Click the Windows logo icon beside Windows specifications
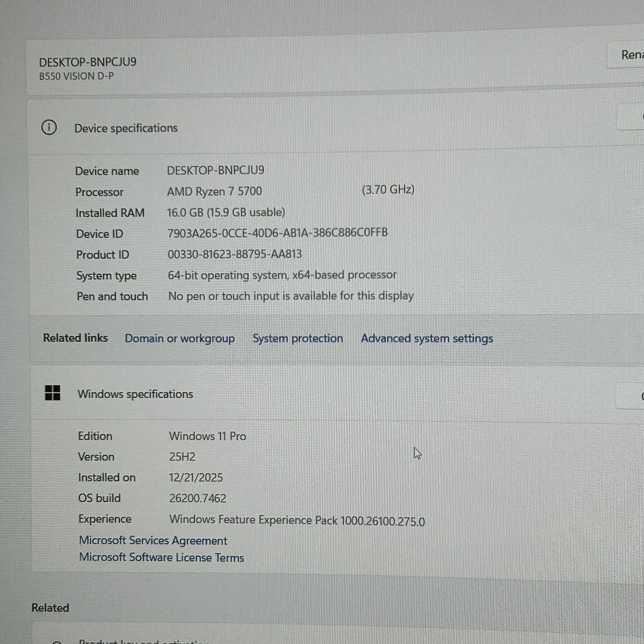 [x=52, y=394]
